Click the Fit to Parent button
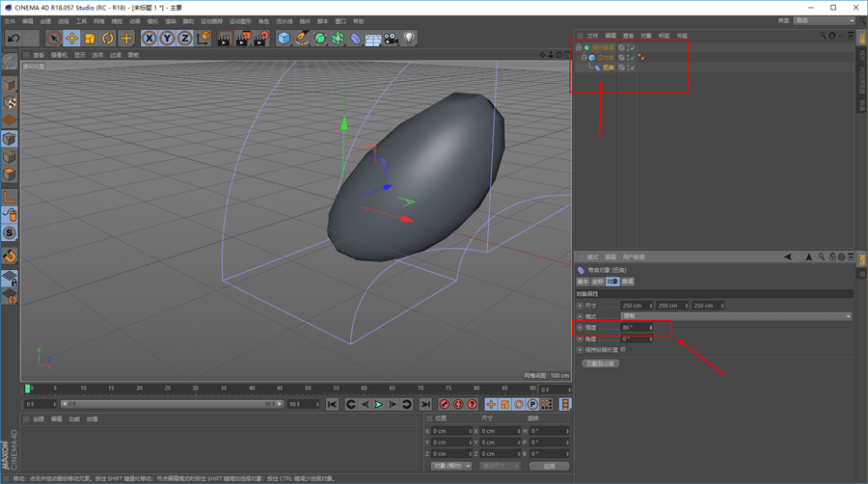The image size is (868, 484). tap(600, 363)
